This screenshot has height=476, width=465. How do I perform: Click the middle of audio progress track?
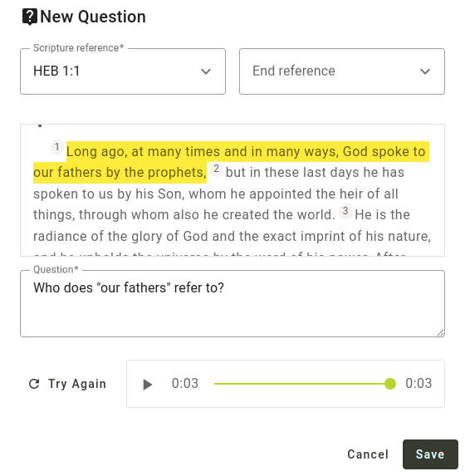pyautogui.click(x=302, y=384)
